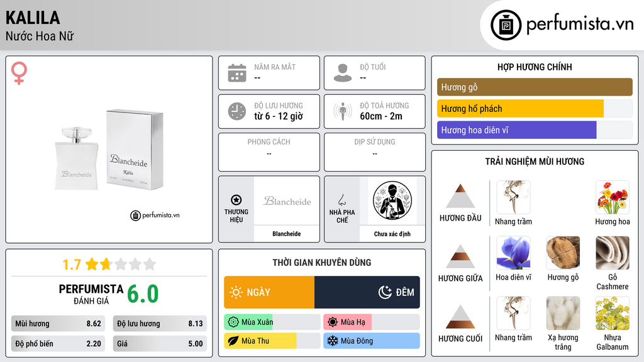This screenshot has width=644, height=362.
Task: Click the nose icon for Nhà pha chế
Action: 341,200
